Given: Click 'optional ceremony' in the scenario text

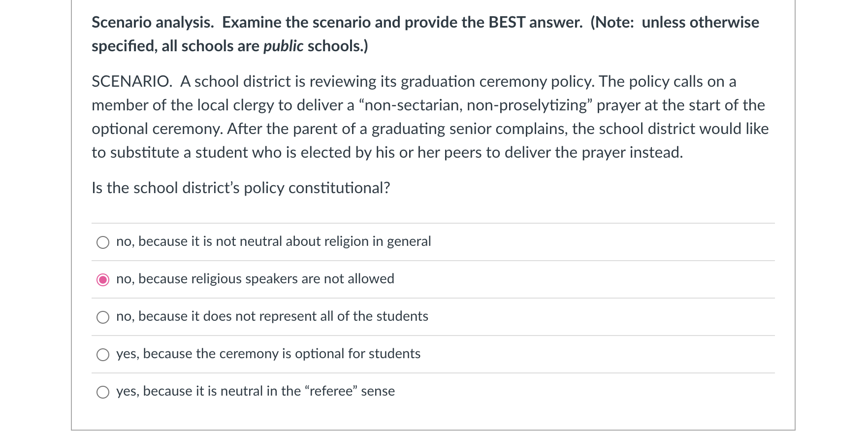Looking at the screenshot, I should pos(157,129).
